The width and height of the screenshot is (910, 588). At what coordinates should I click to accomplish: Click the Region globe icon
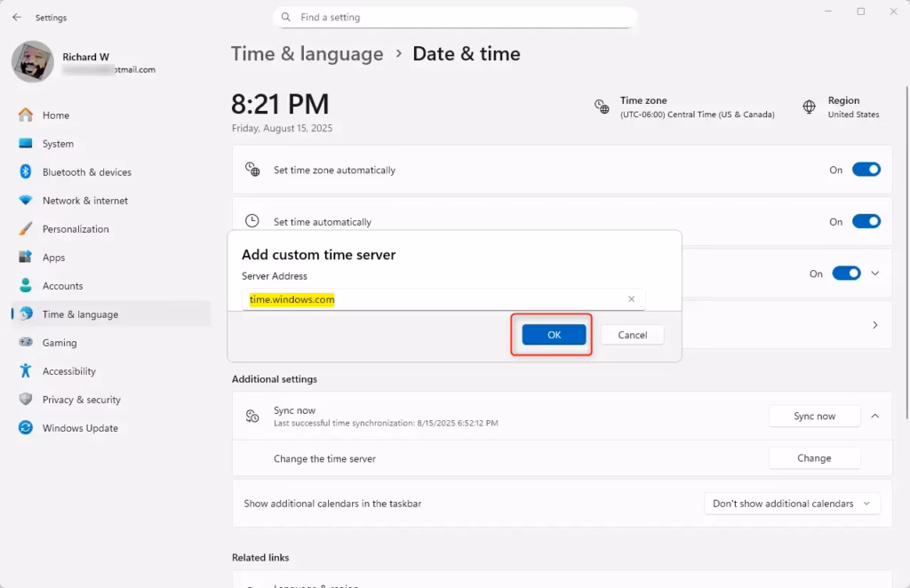pyautogui.click(x=809, y=107)
